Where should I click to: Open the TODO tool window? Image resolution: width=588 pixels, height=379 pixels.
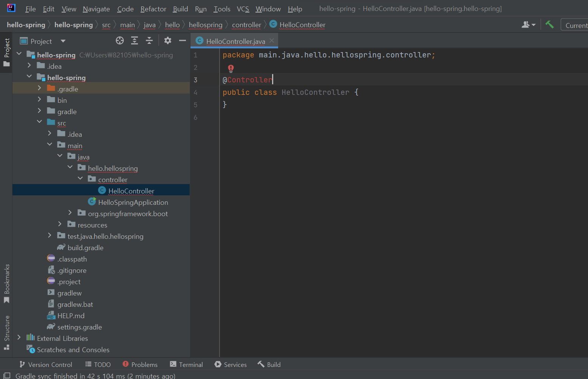click(x=98, y=364)
